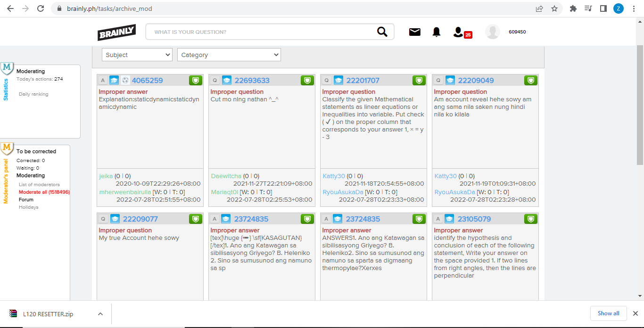644x328 pixels.
Task: Click the Brainly logo
Action: click(x=117, y=32)
